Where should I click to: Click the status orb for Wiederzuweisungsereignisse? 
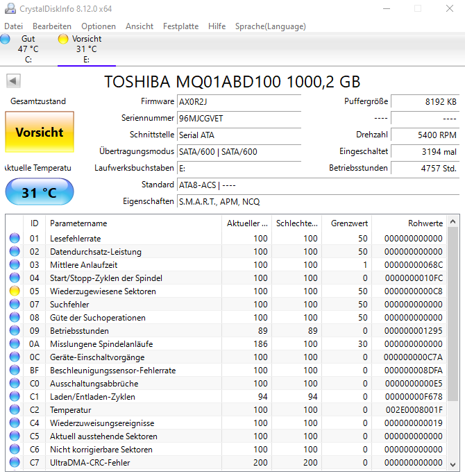coord(15,423)
